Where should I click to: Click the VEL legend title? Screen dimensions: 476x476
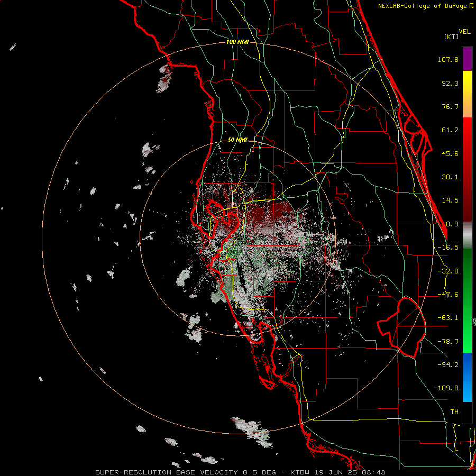[x=465, y=32]
